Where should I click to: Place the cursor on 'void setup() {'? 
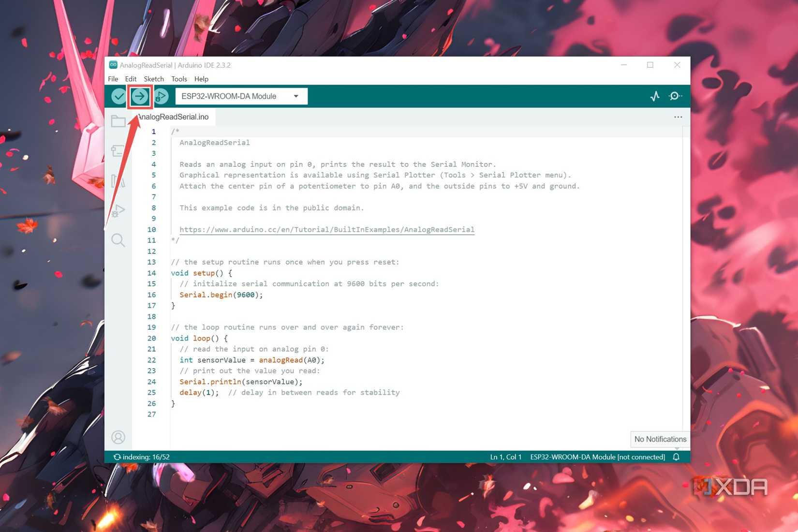(202, 273)
